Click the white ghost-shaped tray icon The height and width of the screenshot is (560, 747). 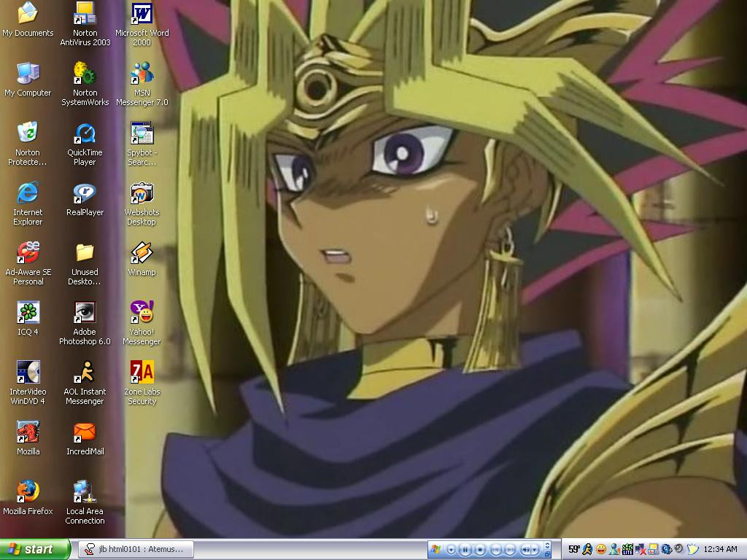(692, 549)
